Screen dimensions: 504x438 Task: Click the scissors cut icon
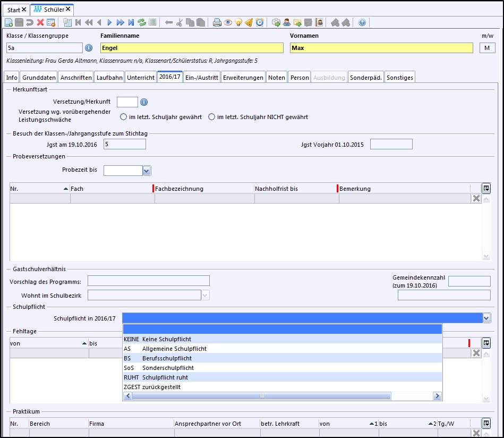[x=180, y=22]
